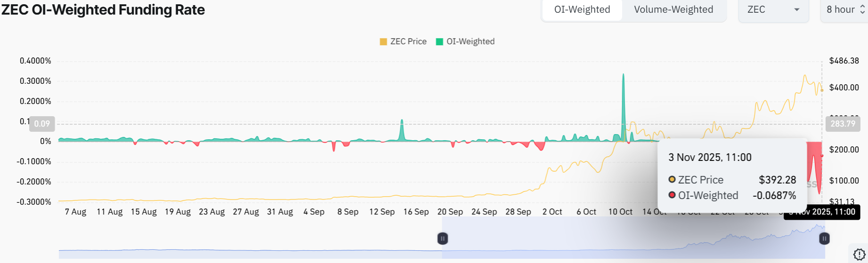Click the yellow dot in the tooltip
Image resolution: width=868 pixels, height=263 pixels.
pyautogui.click(x=672, y=179)
